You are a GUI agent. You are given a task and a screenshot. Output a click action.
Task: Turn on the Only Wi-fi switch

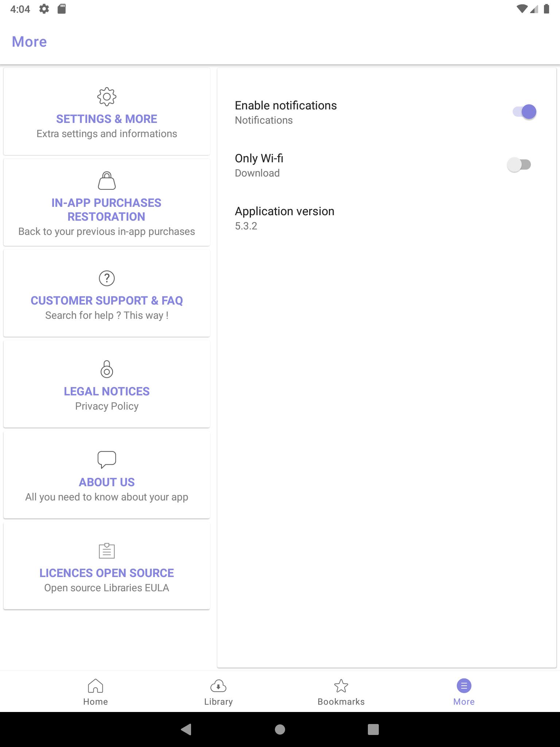(519, 165)
